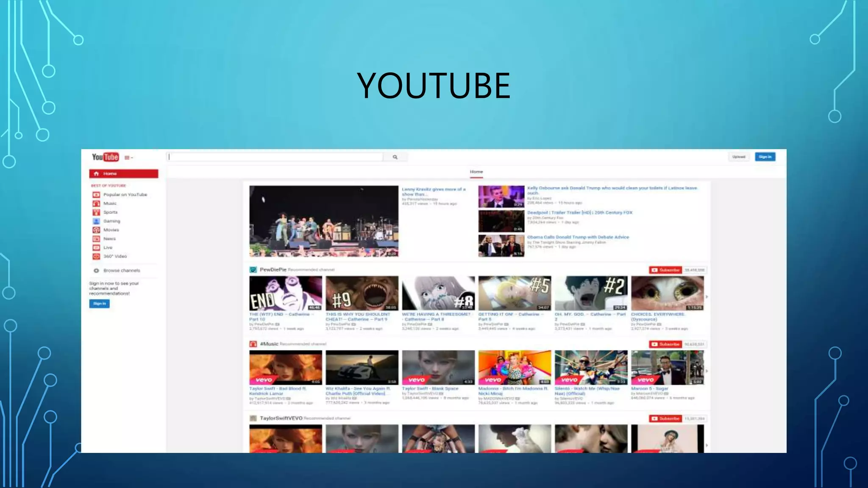
Task: Open the Movies category
Action: [106, 230]
